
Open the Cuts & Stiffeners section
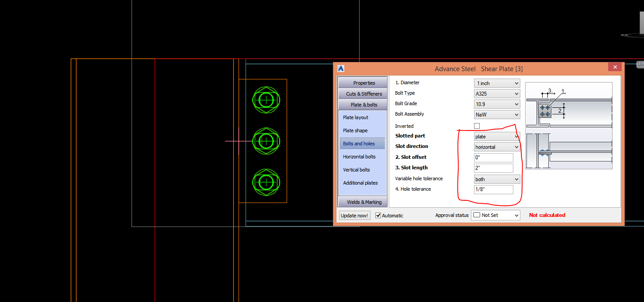pos(362,93)
